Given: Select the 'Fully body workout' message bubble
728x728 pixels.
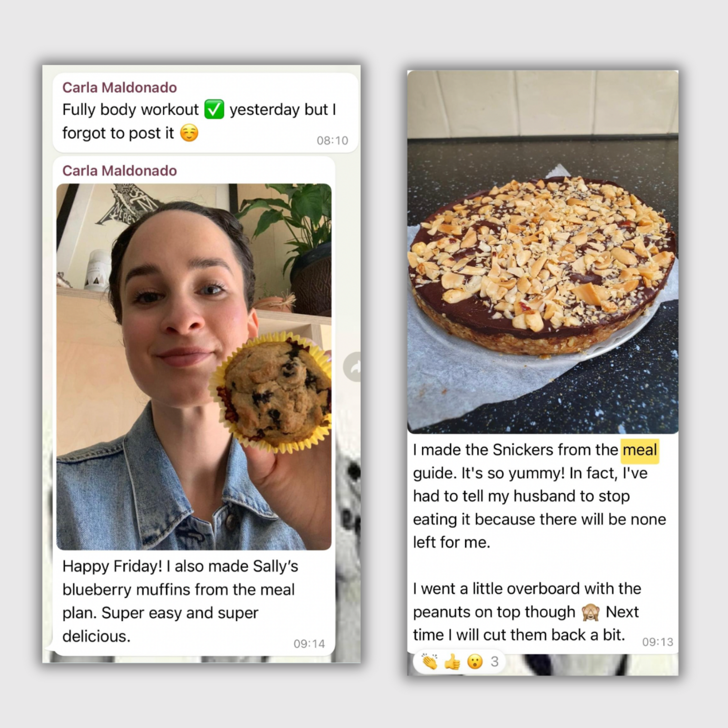Looking at the screenshot, I should 205,113.
